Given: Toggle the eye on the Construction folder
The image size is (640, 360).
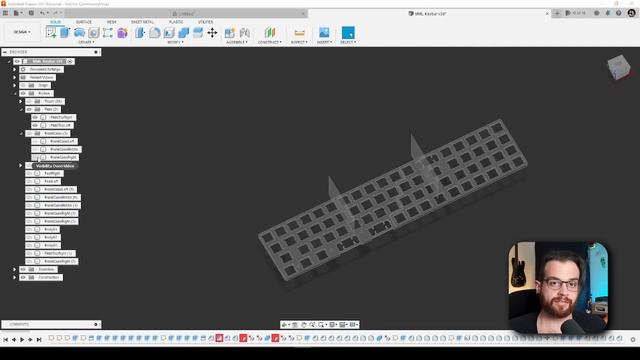Looking at the screenshot, I should (x=23, y=278).
